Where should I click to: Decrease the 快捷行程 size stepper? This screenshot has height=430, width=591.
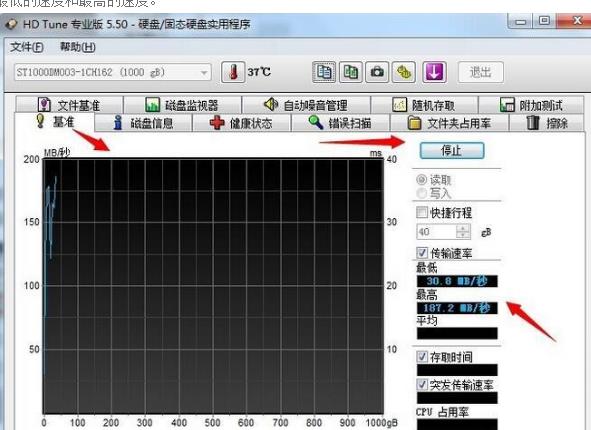[x=463, y=235]
